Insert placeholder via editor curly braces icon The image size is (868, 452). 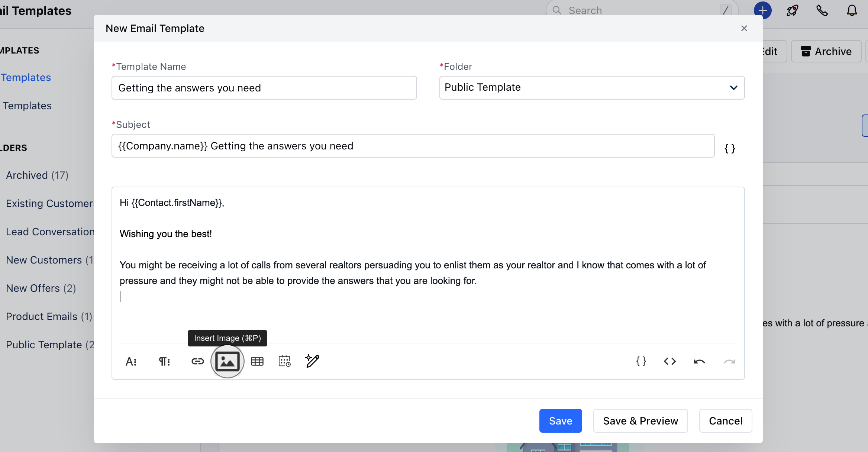pos(641,361)
